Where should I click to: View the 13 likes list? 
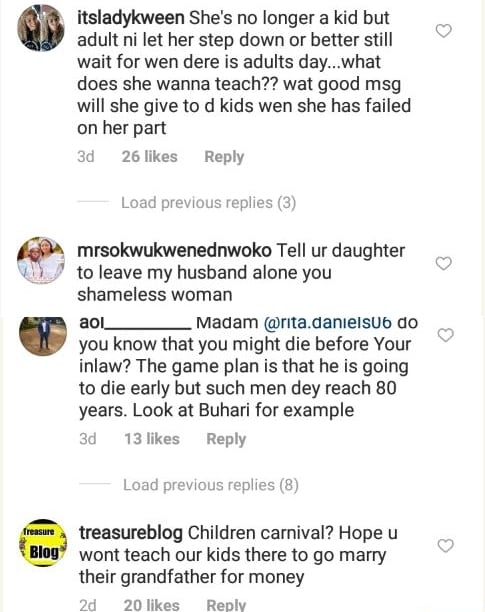[152, 439]
